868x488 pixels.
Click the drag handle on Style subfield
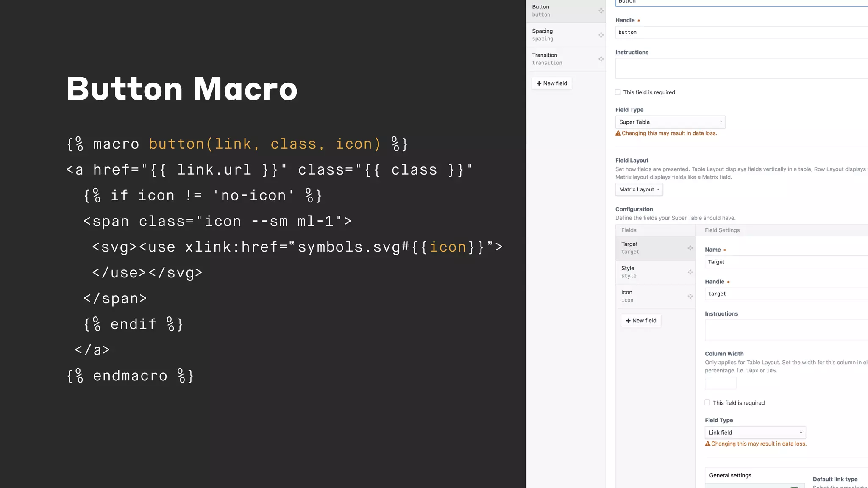(690, 272)
